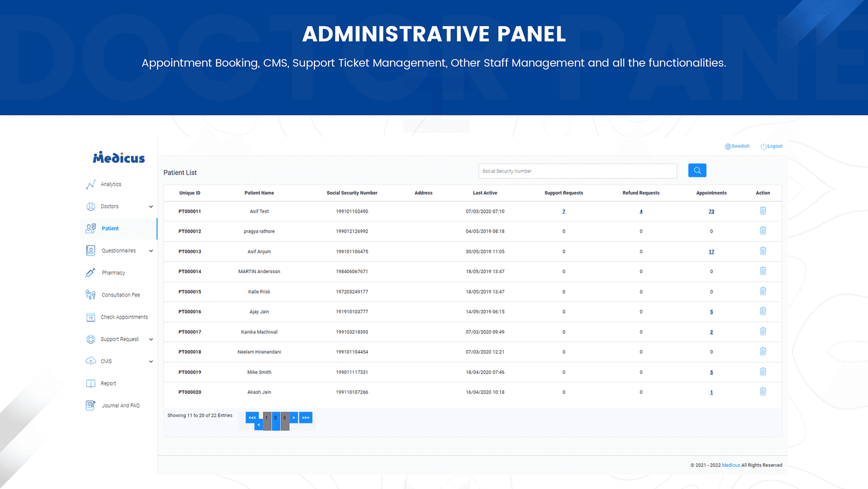868x489 pixels.
Task: Open the Report menu item
Action: coord(108,384)
